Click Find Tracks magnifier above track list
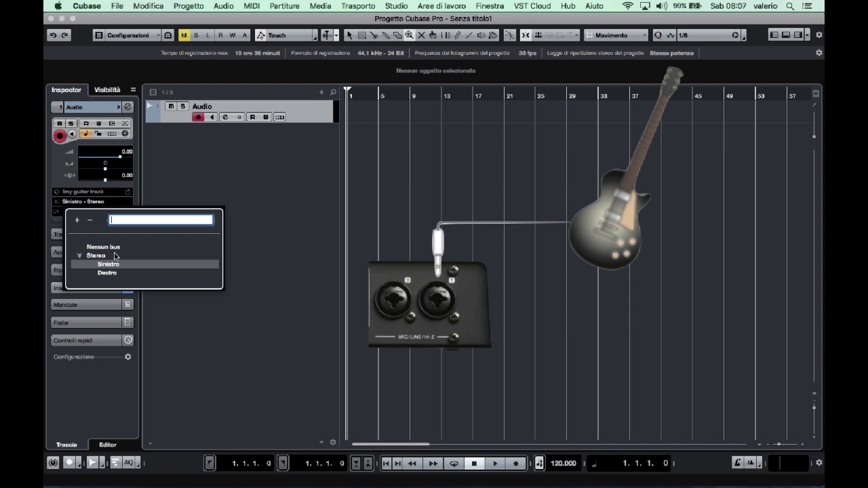 [x=333, y=92]
